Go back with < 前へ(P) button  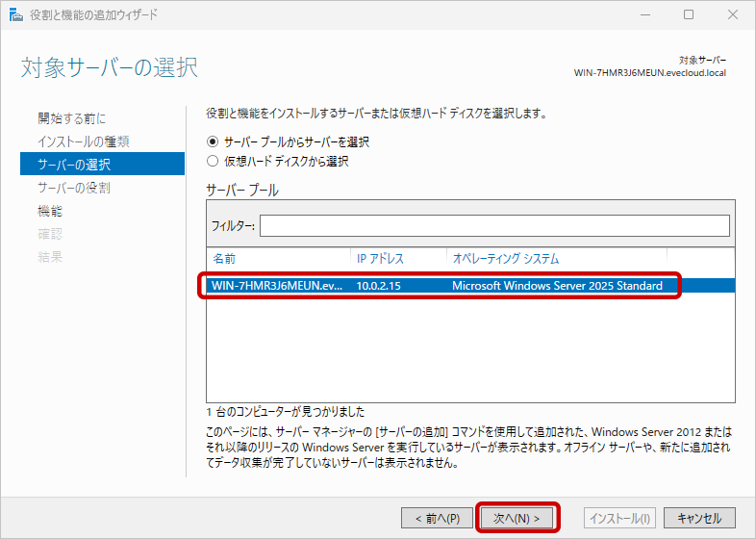[x=437, y=518]
